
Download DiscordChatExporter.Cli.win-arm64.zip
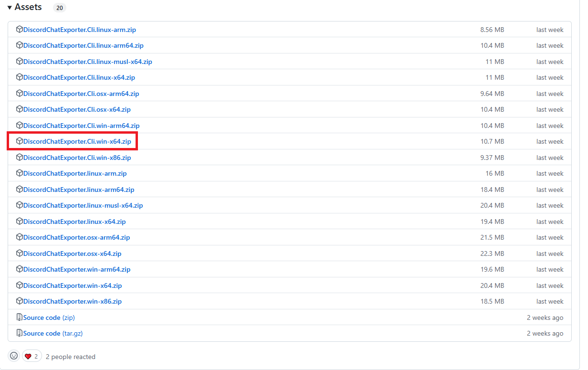click(82, 126)
